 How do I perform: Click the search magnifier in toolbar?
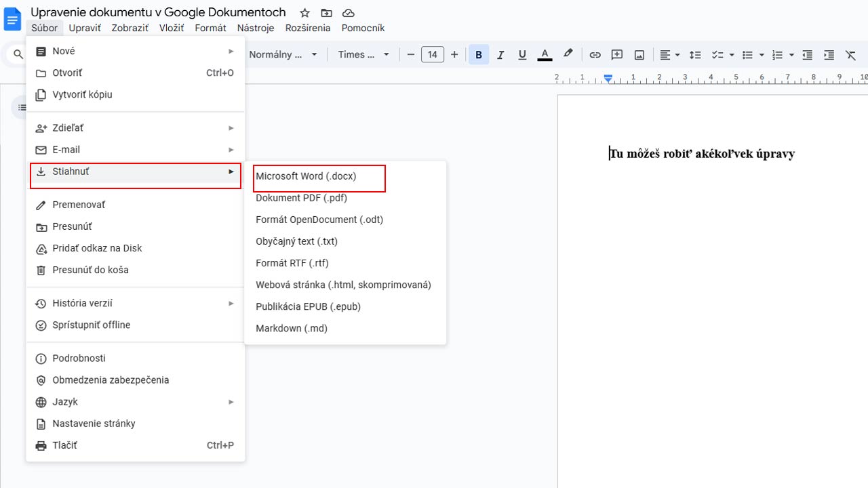pyautogui.click(x=18, y=55)
